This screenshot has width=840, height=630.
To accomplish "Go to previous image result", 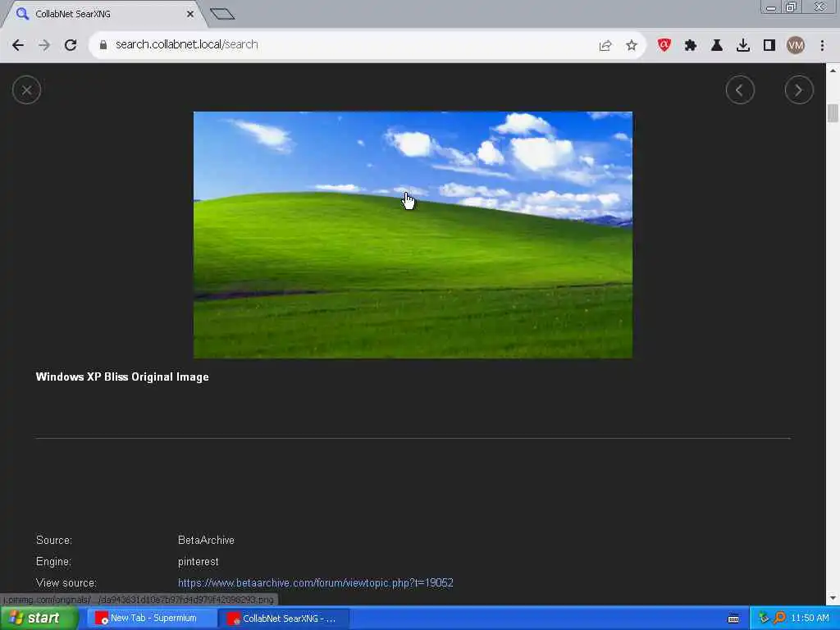I will (x=740, y=90).
